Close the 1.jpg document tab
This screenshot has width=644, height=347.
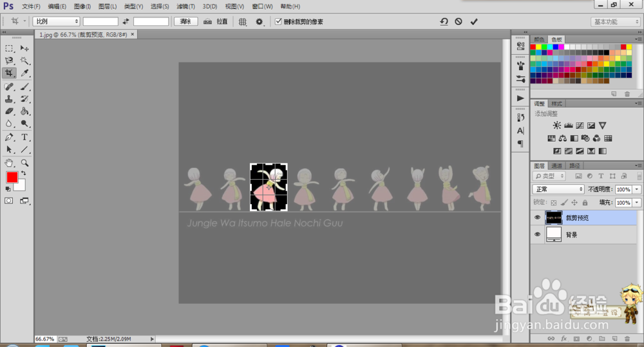(x=132, y=35)
